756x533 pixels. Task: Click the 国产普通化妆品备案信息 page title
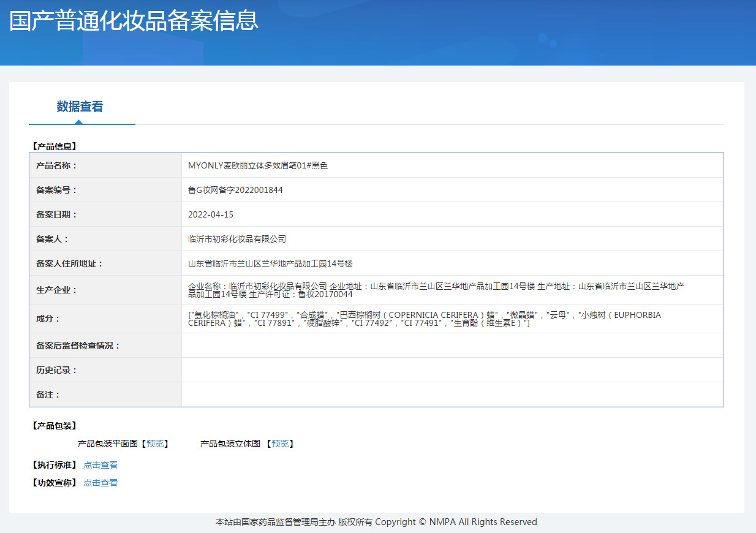(134, 20)
